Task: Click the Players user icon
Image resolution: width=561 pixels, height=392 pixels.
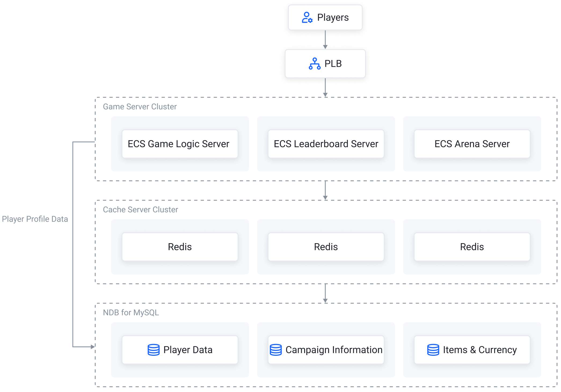Action: 307,18
